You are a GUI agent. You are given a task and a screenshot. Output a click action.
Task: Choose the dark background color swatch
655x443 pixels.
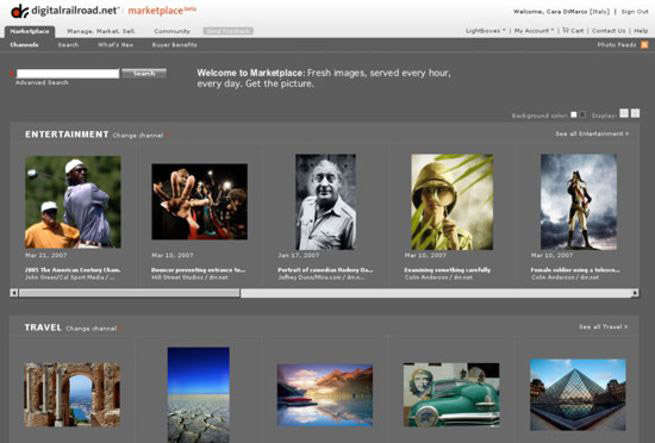(583, 115)
